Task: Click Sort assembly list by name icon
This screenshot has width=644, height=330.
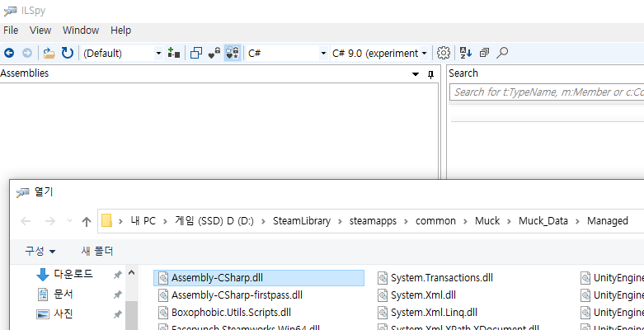Action: pos(466,53)
